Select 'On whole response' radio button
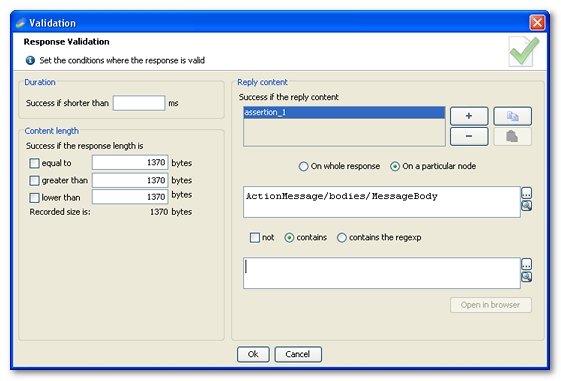Screen dimensions: 561x381 point(303,166)
